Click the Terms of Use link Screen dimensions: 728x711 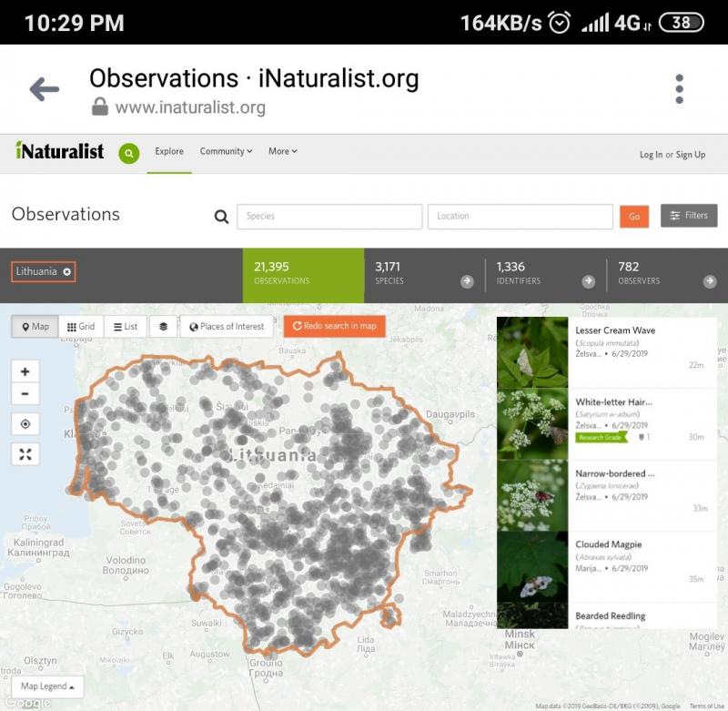(x=707, y=706)
